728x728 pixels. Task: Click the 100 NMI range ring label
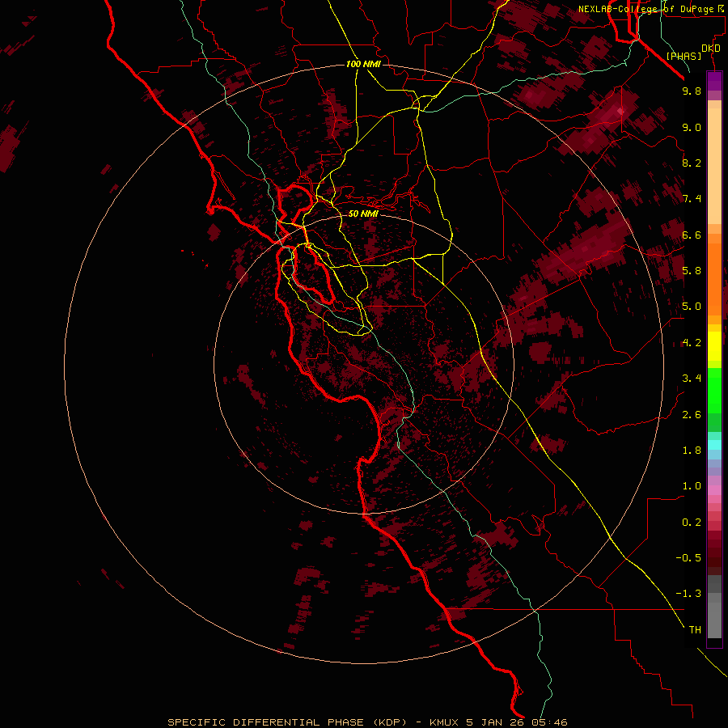363,64
